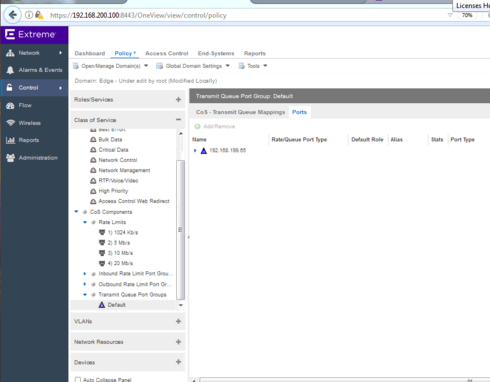Collapse CoS Components tree node
This screenshot has width=490, height=382.
point(76,212)
